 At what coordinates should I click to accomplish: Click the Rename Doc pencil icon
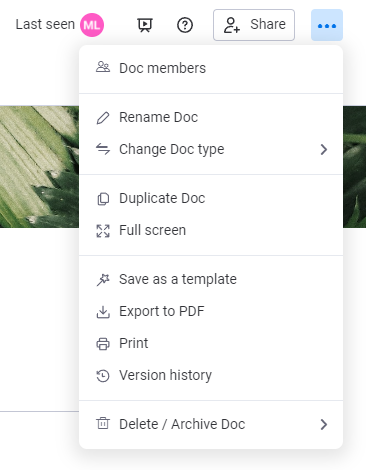point(103,118)
